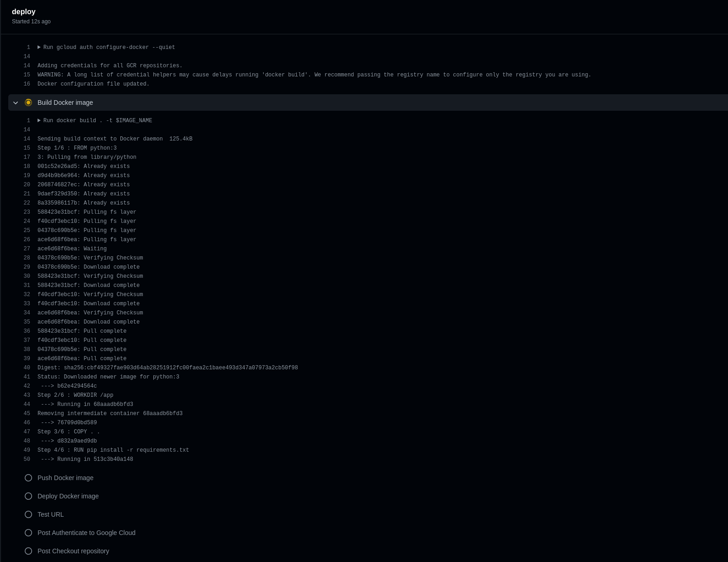The width and height of the screenshot is (728, 562).
Task: Click pending circle icon for Post Authenticate to Google Cloud
Action: (28, 533)
